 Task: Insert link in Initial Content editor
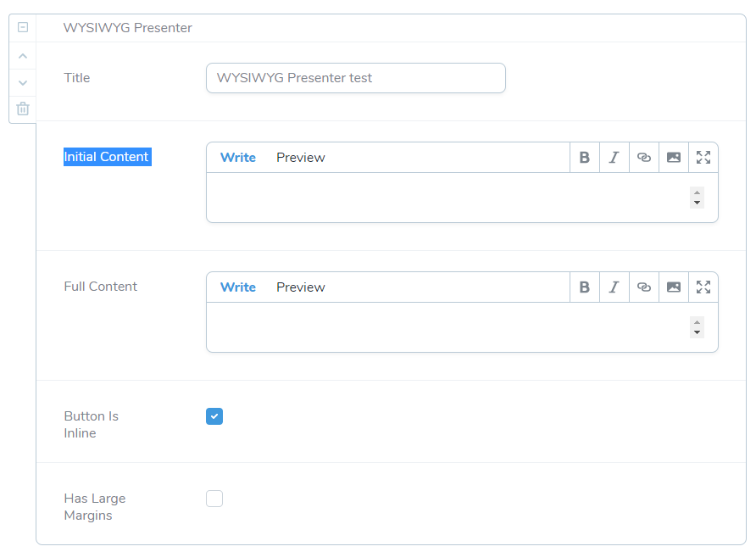pyautogui.click(x=643, y=158)
